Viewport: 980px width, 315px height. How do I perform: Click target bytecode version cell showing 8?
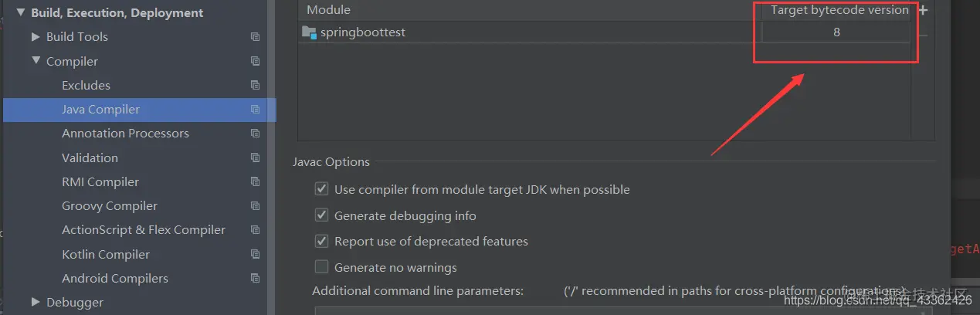pyautogui.click(x=836, y=32)
